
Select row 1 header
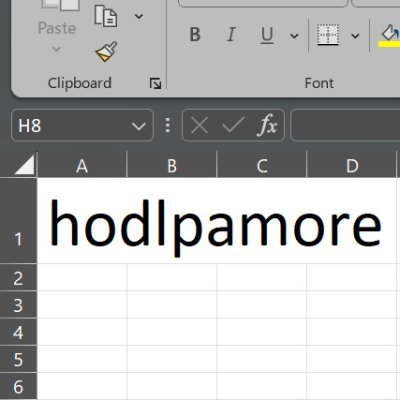pos(18,220)
